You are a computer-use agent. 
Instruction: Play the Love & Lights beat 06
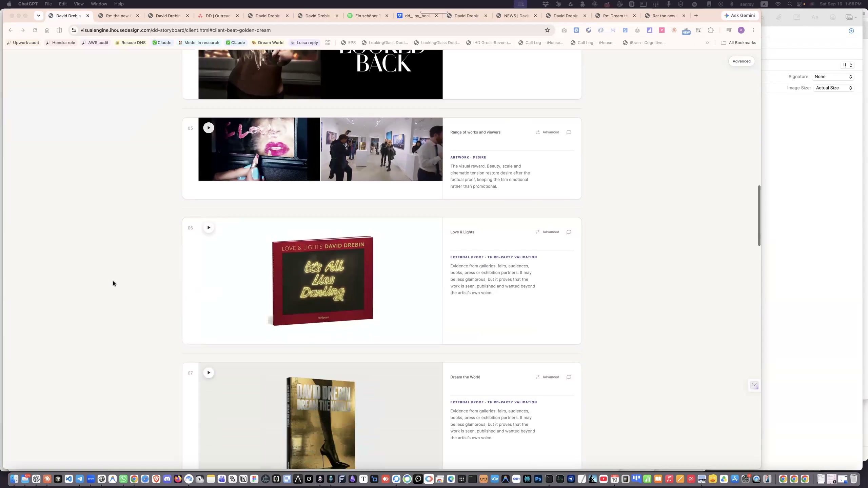[209, 227]
